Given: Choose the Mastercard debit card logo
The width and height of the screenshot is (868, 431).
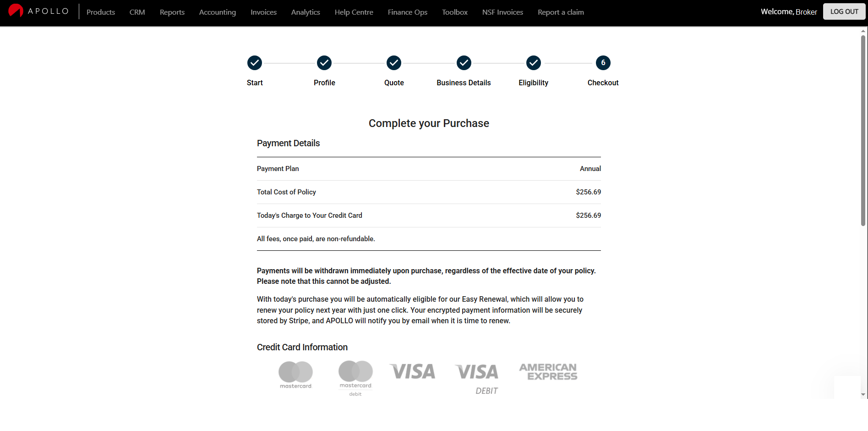Looking at the screenshot, I should (355, 378).
